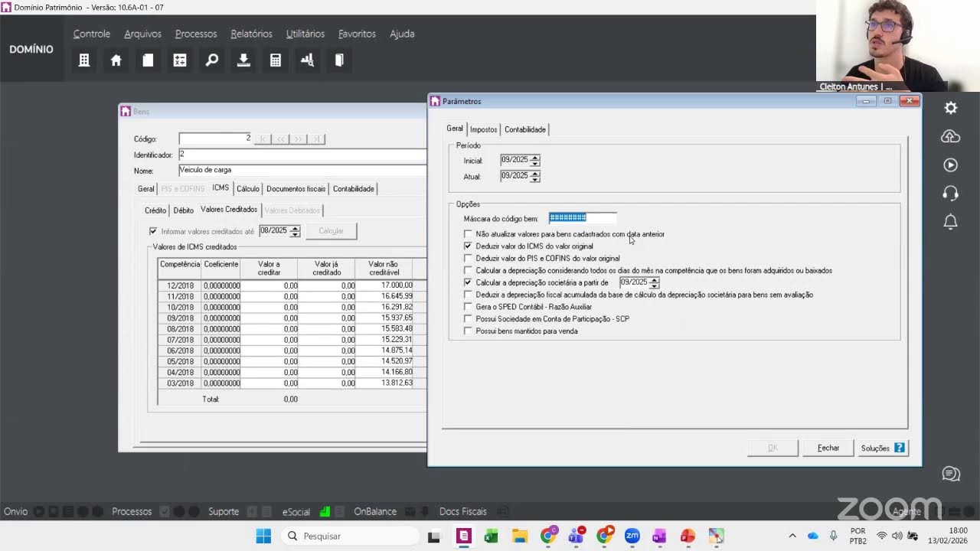Check Possui bens mantidos para venda
Image resolution: width=980 pixels, height=551 pixels.
click(x=469, y=331)
